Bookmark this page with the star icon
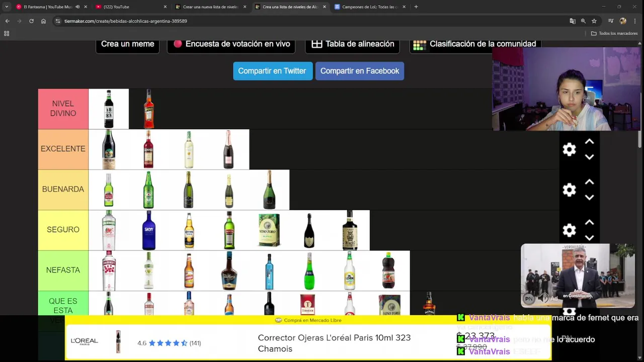 (594, 21)
